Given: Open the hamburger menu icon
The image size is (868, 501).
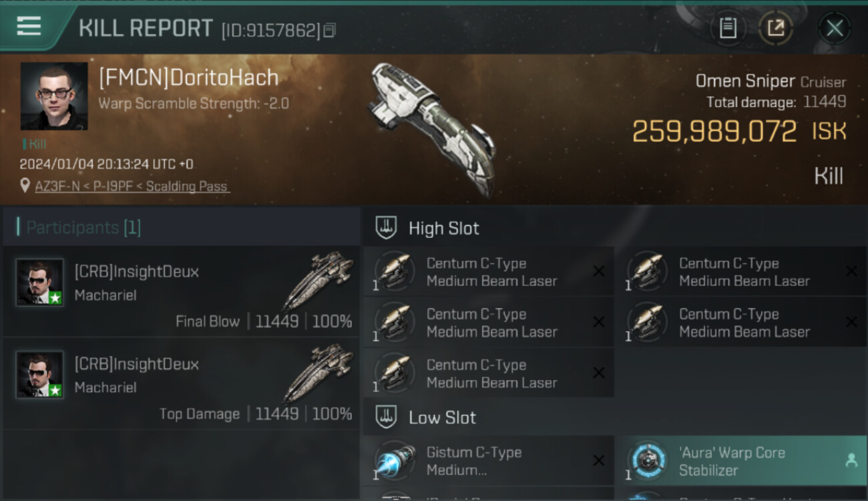Looking at the screenshot, I should 29,27.
